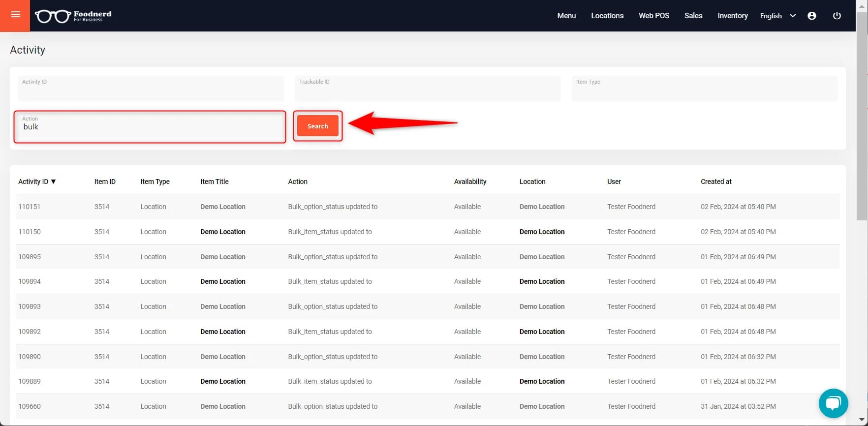868x426 pixels.
Task: Open Demo Location item title in row 110150
Action: coord(223,232)
